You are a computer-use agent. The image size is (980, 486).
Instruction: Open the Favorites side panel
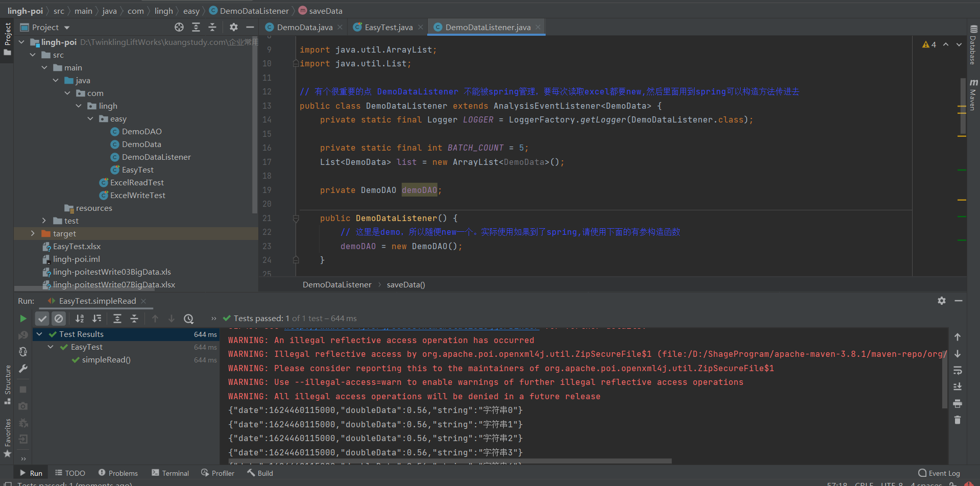click(x=7, y=438)
